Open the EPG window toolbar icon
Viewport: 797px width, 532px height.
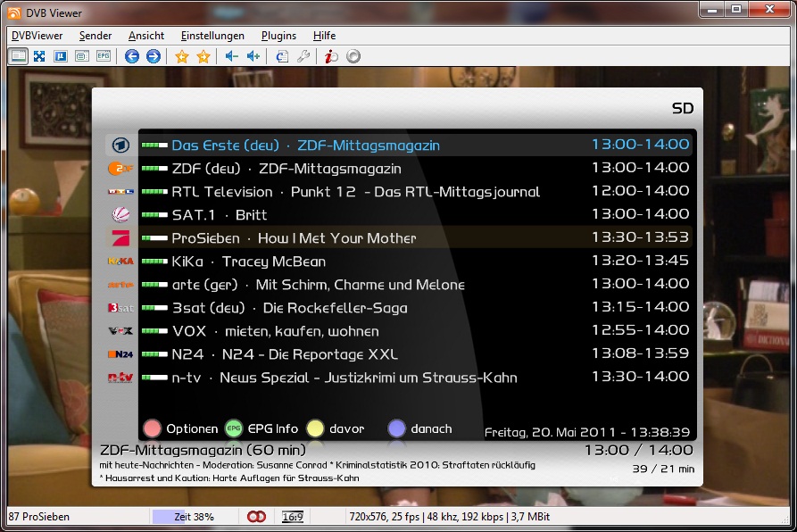(104, 56)
